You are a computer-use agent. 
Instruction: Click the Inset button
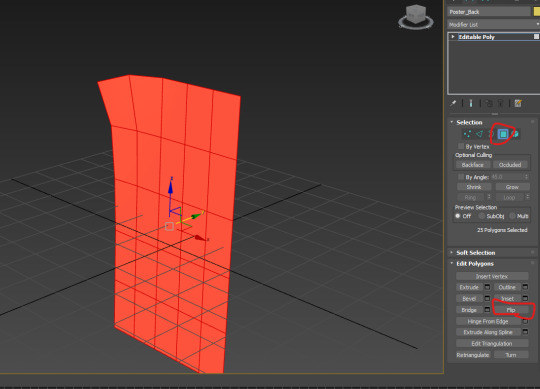click(507, 298)
